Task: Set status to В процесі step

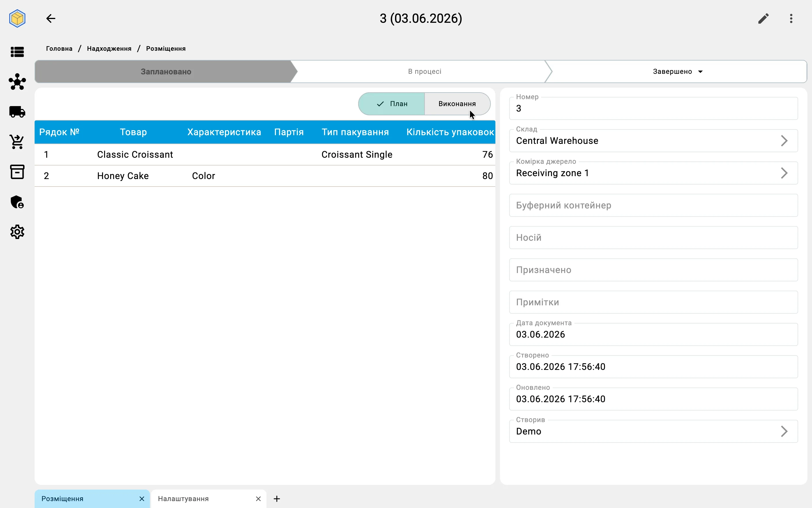Action: pos(424,72)
